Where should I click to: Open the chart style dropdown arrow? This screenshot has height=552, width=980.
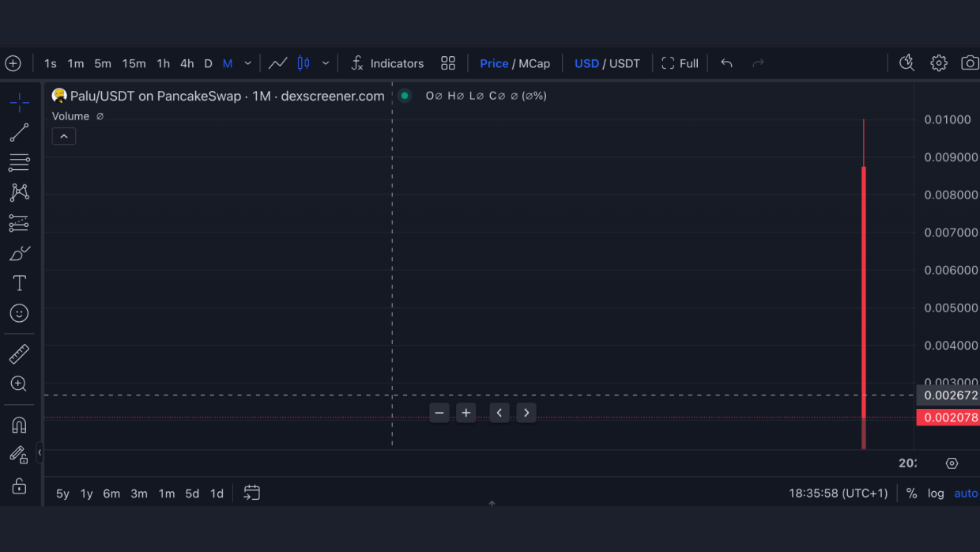(326, 63)
